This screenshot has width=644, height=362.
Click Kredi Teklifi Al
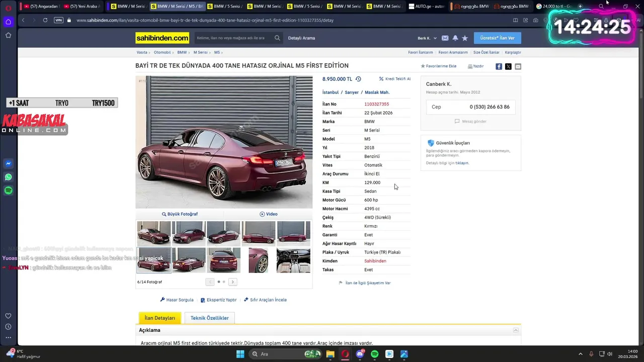pos(395,79)
